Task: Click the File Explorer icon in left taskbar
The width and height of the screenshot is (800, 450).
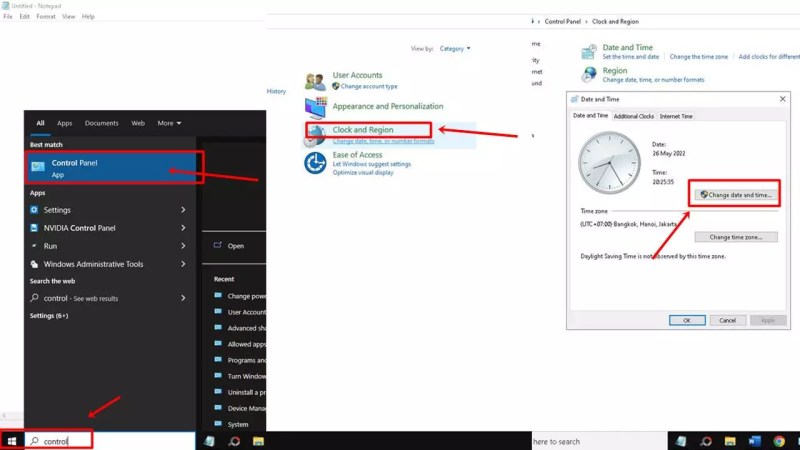Action: pos(258,441)
